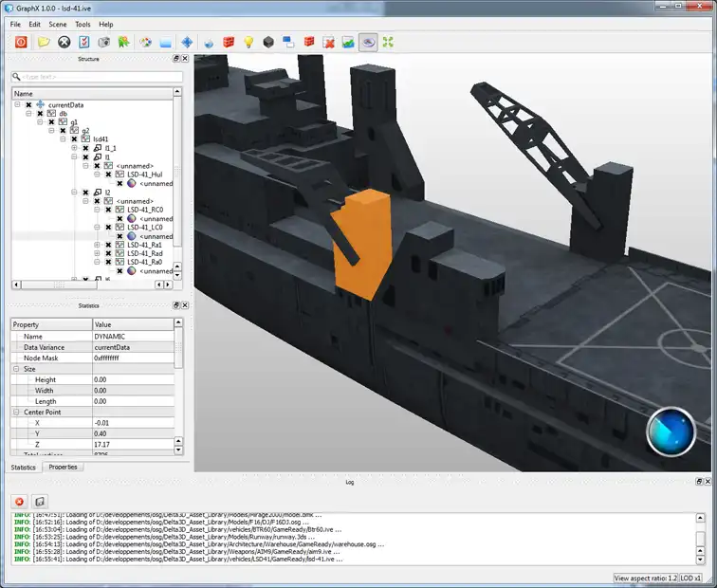Click the color palette toolbar icon
The height and width of the screenshot is (588, 717).
tap(145, 42)
